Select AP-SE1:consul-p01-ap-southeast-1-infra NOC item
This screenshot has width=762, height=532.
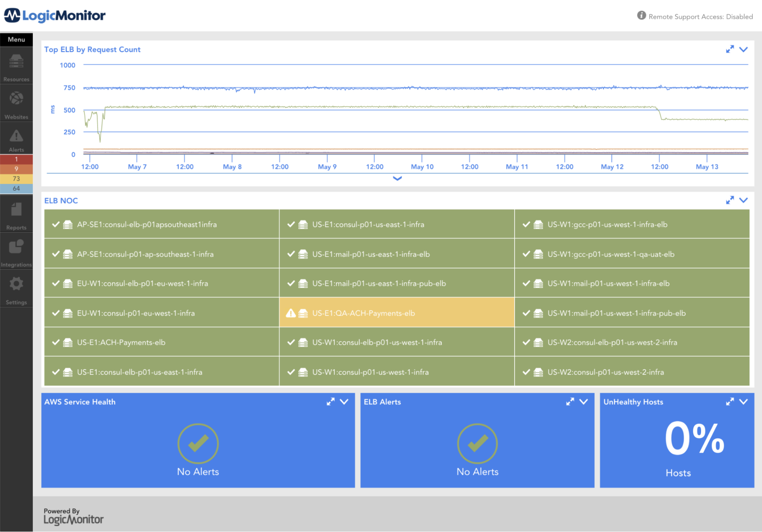162,254
